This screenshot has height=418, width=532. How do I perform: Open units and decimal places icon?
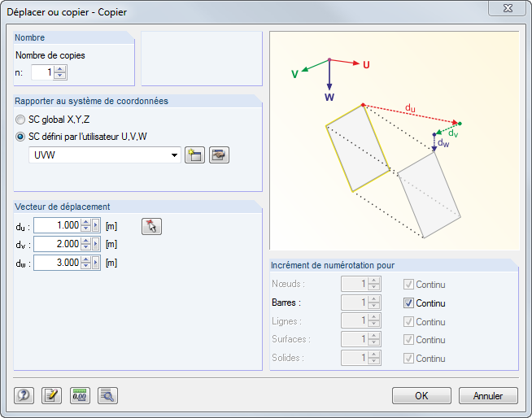click(80, 395)
